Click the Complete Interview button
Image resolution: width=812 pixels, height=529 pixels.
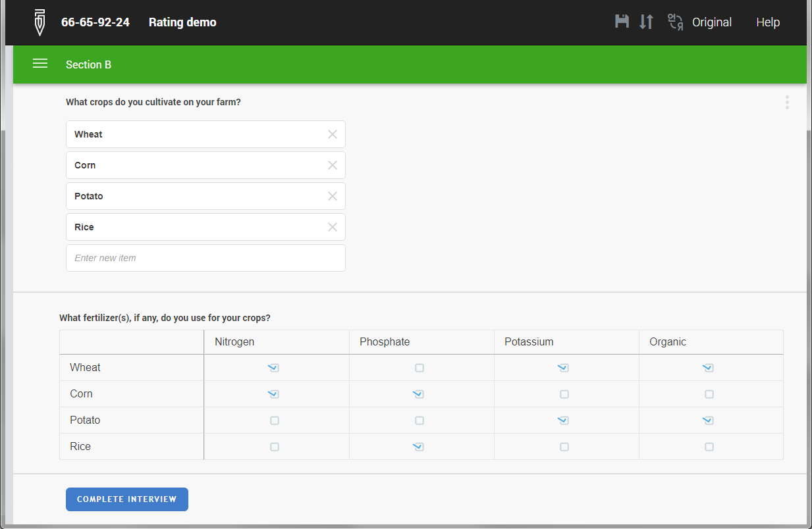(127, 499)
